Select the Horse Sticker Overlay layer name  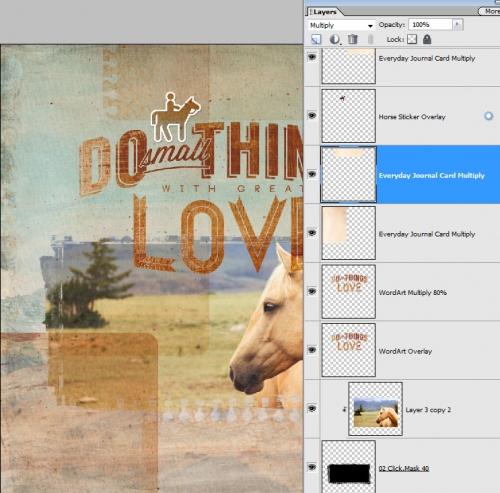coord(412,117)
